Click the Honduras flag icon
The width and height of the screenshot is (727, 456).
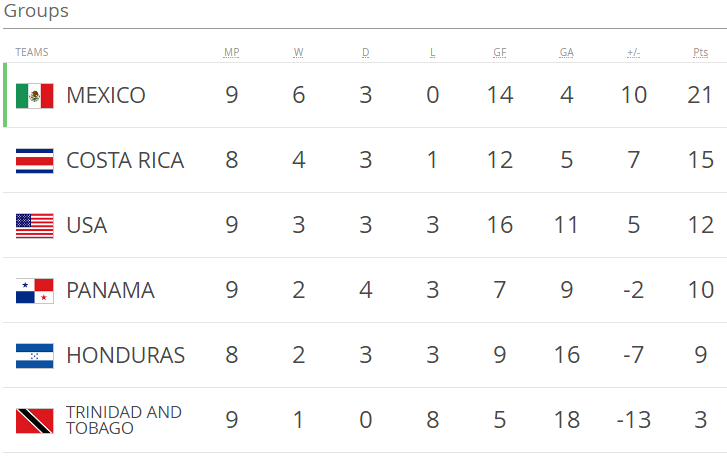[x=34, y=356]
